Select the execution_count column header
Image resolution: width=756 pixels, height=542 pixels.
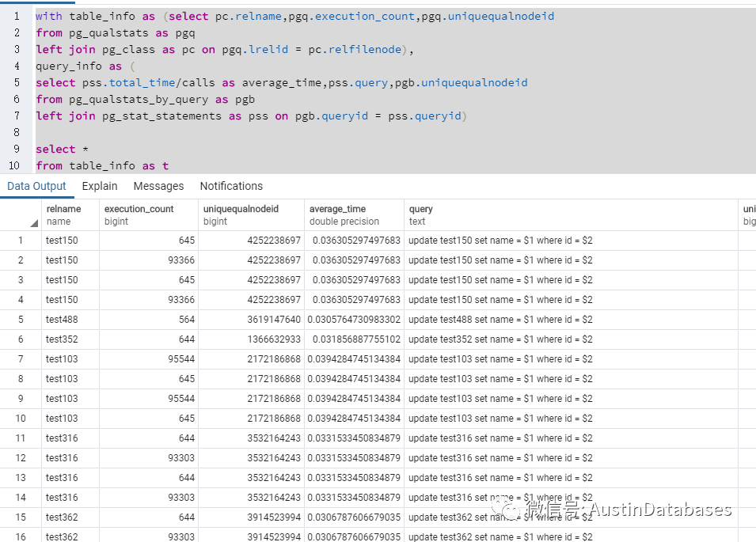click(x=139, y=215)
